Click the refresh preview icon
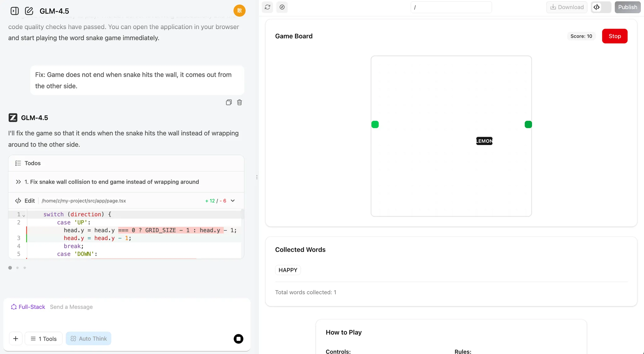644x354 pixels. pyautogui.click(x=268, y=7)
